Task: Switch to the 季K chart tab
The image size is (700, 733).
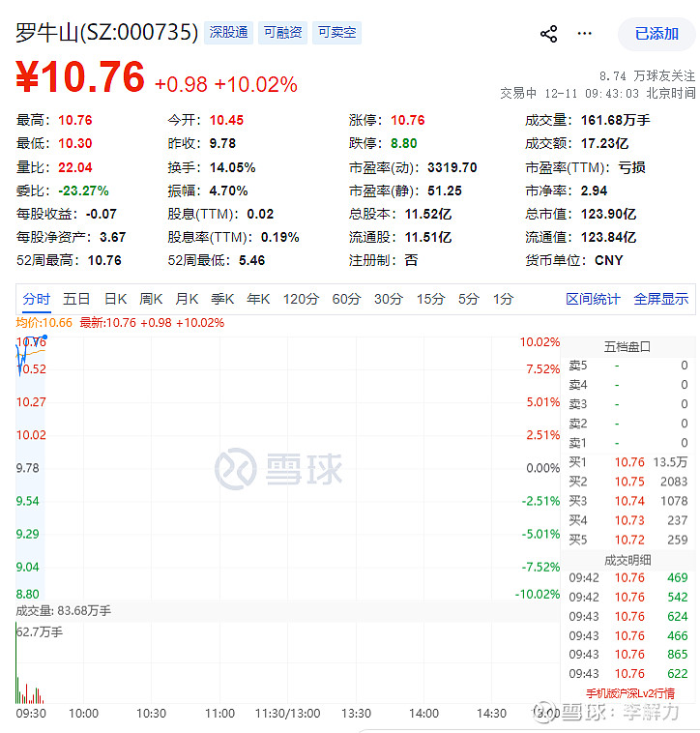Action: click(222, 299)
